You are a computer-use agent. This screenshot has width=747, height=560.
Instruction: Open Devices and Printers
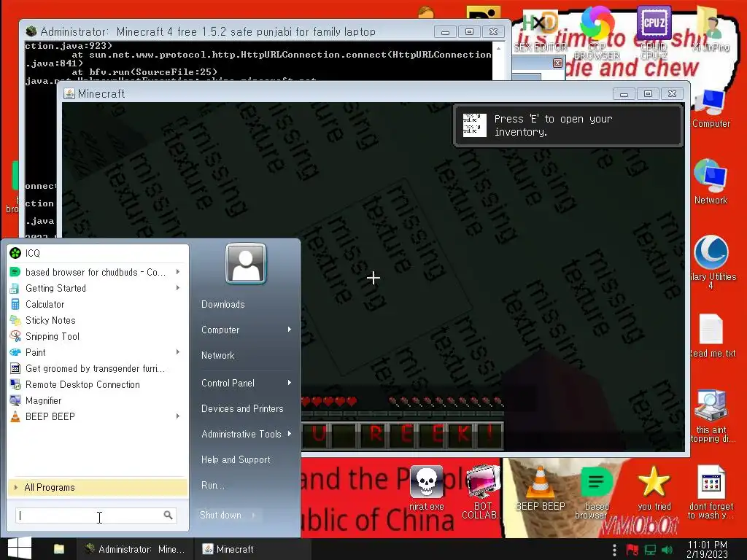(242, 408)
